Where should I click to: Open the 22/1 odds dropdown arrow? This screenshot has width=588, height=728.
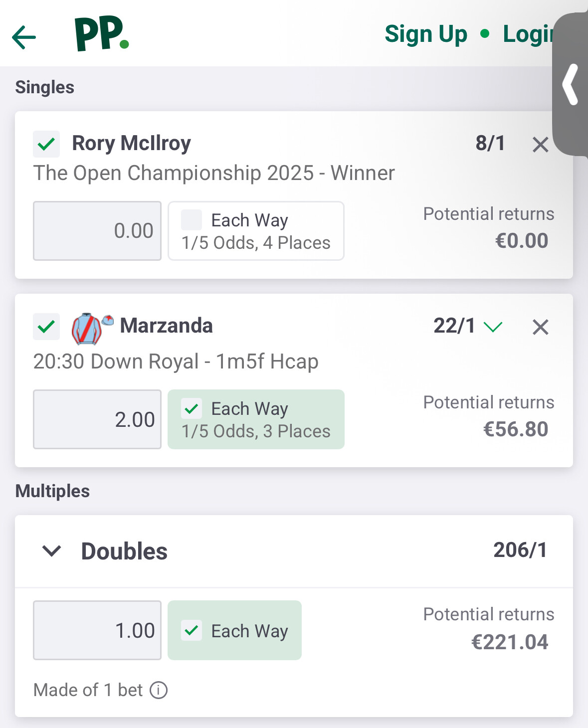[493, 327]
